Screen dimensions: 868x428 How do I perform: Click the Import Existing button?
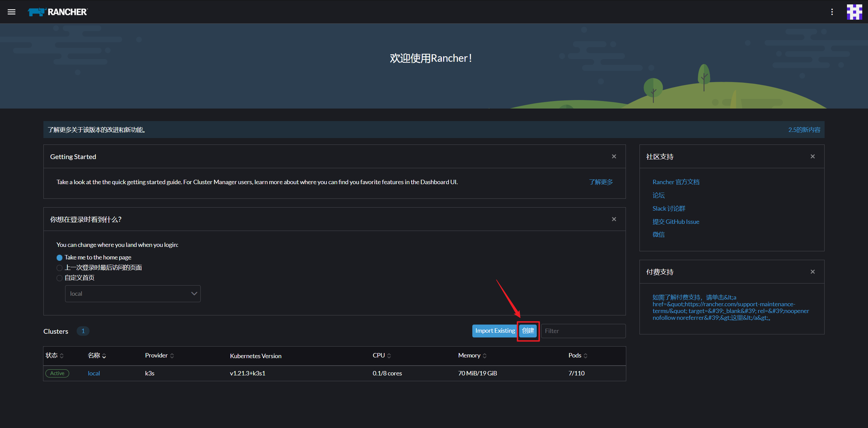[x=495, y=331]
